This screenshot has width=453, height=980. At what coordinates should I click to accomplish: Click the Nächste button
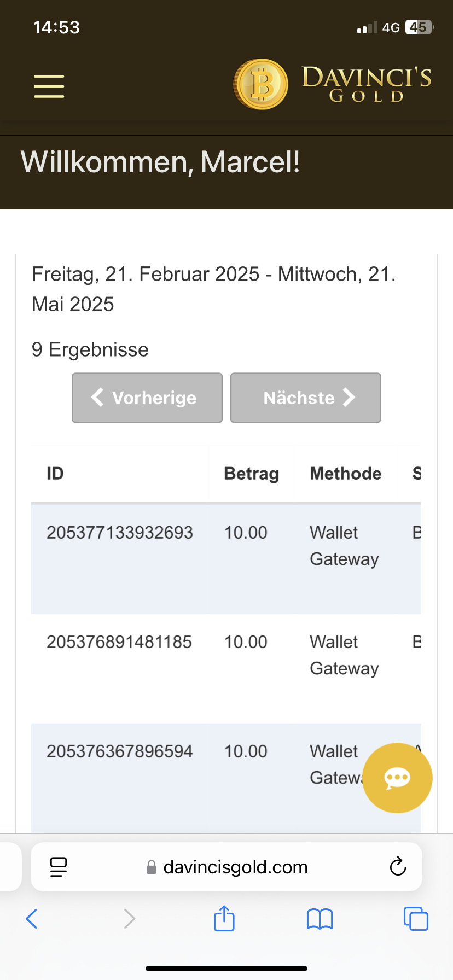coord(306,398)
